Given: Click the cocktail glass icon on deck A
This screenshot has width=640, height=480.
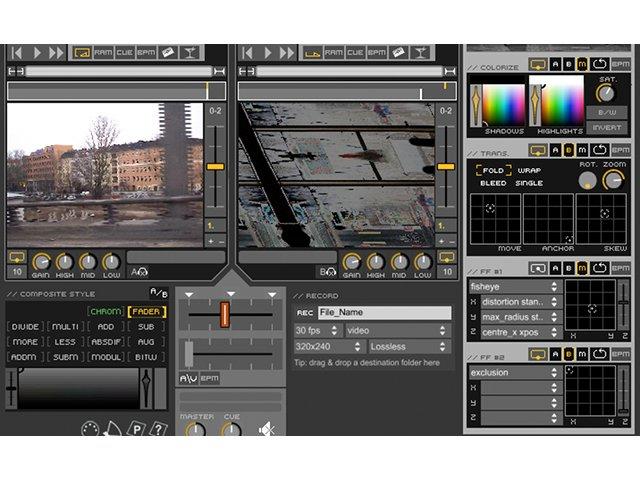Looking at the screenshot, I should [190, 53].
